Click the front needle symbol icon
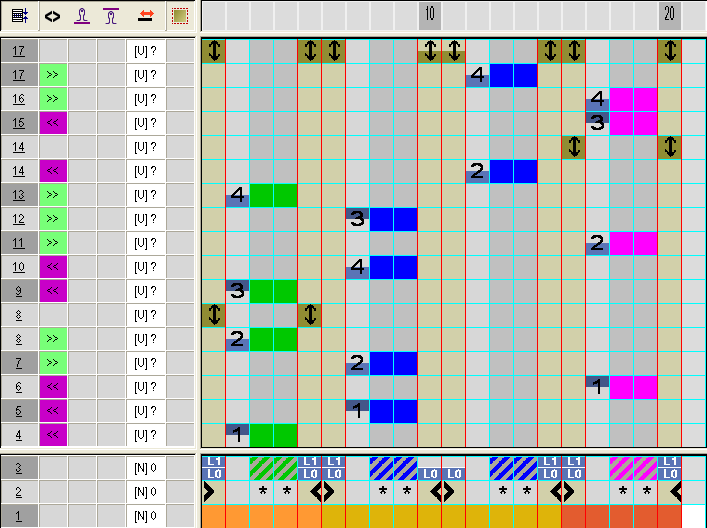The width and height of the screenshot is (707, 528). (84, 16)
